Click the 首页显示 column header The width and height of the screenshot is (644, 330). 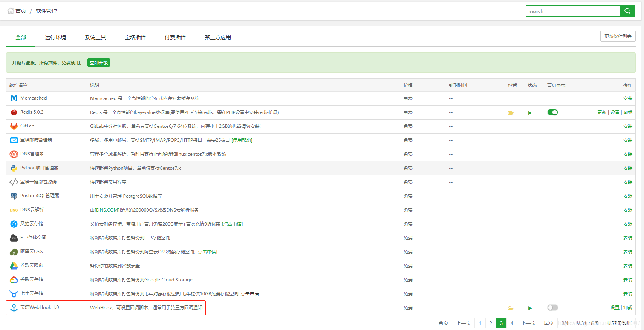(x=556, y=85)
